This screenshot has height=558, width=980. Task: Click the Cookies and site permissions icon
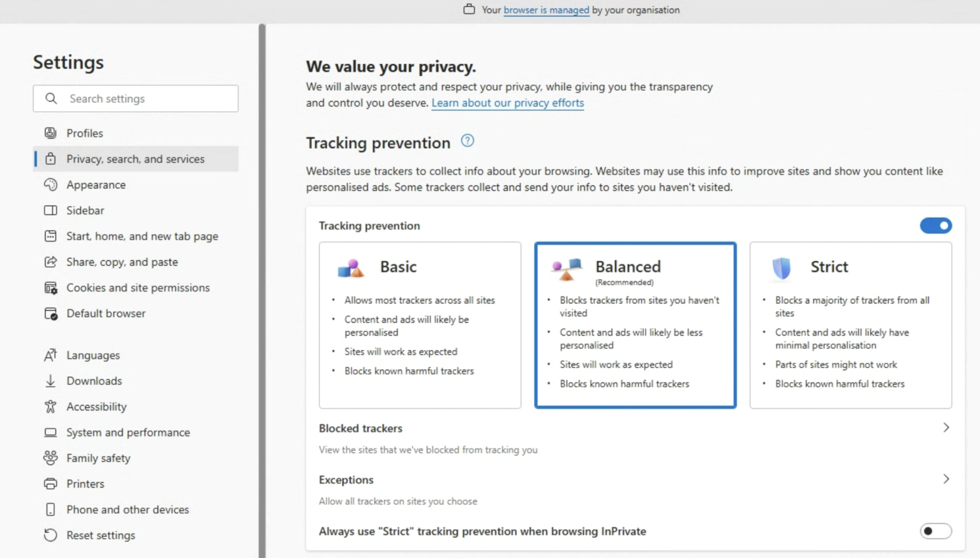(50, 287)
